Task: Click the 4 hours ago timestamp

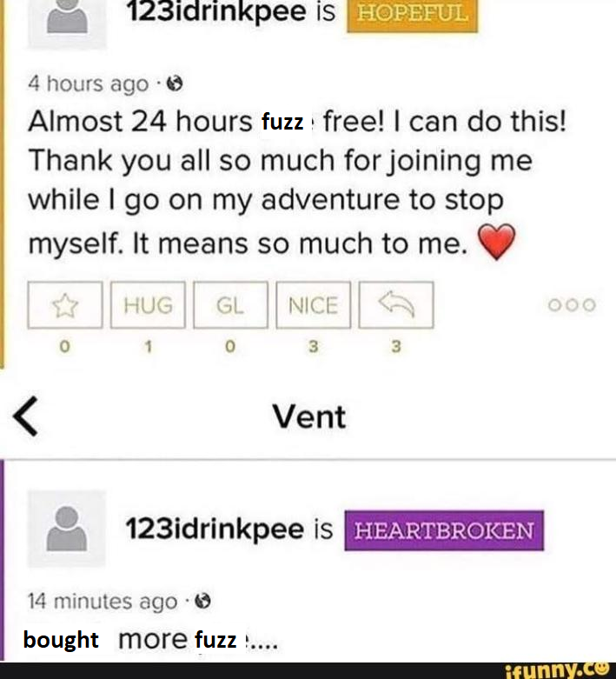Action: [88, 84]
